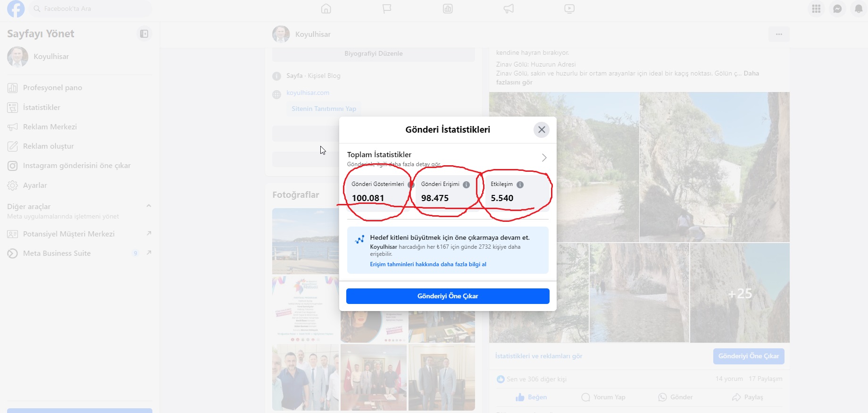Focus the Facebook'ta Ara search field
868x413 pixels.
pos(91,8)
